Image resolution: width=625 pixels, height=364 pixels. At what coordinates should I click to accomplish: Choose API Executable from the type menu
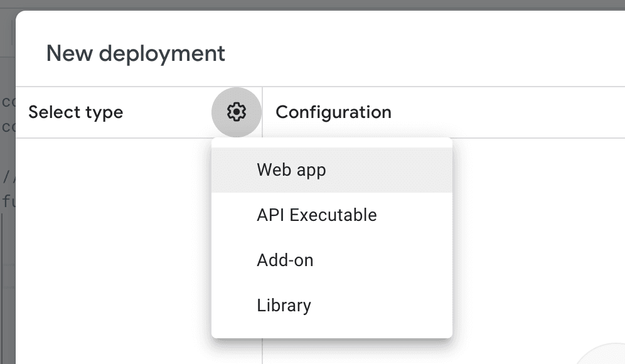pyautogui.click(x=316, y=215)
